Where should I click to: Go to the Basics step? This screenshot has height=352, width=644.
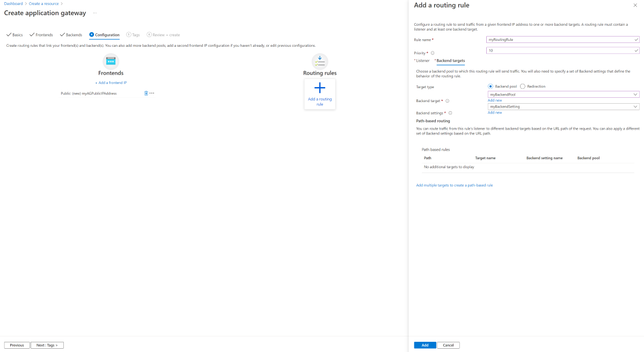14,35
